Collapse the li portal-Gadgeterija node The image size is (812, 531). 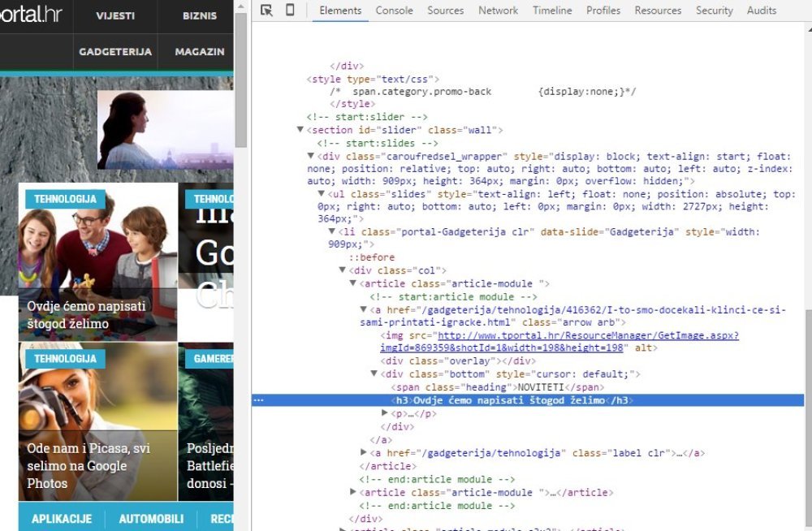[x=332, y=231]
